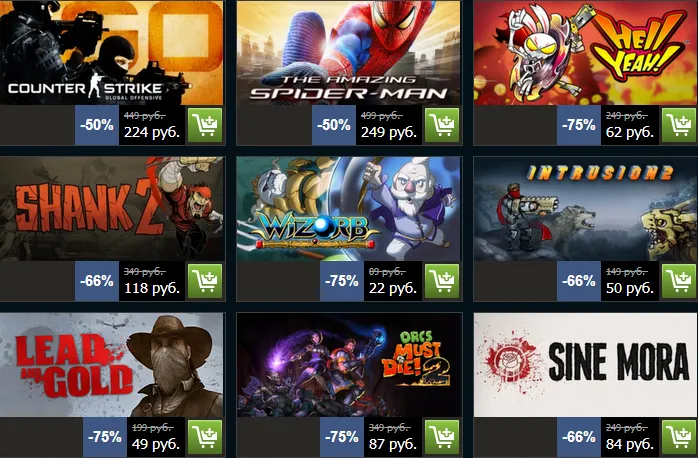Add Wizorb to cart

pos(442,281)
